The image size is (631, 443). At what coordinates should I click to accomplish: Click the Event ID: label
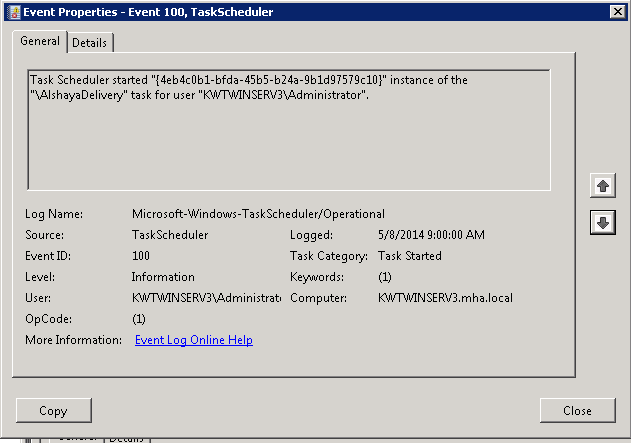click(x=48, y=255)
